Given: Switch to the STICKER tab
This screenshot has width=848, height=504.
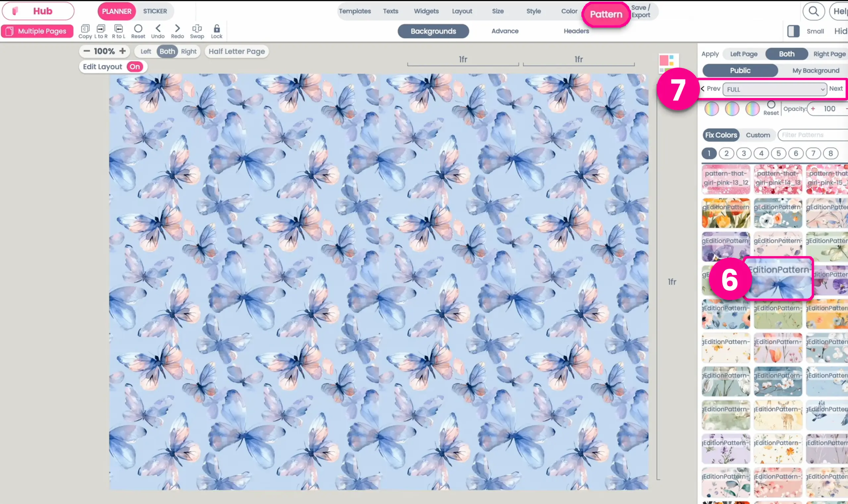Looking at the screenshot, I should click(155, 11).
